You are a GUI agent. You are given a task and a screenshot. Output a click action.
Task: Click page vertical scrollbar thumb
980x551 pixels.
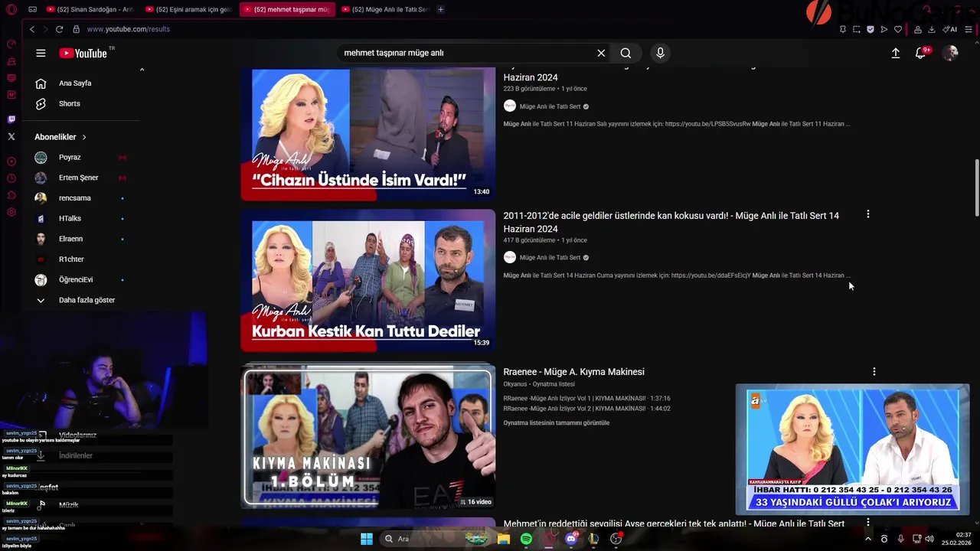pyautogui.click(x=976, y=187)
